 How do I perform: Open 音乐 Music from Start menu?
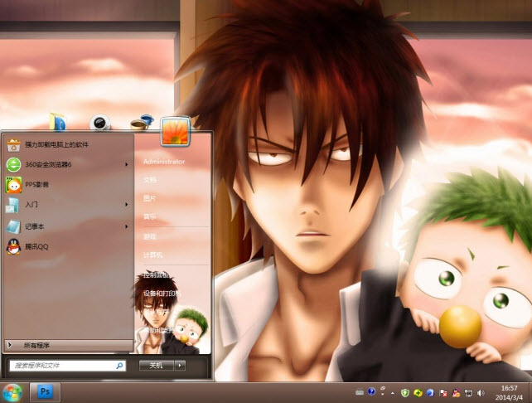point(150,216)
